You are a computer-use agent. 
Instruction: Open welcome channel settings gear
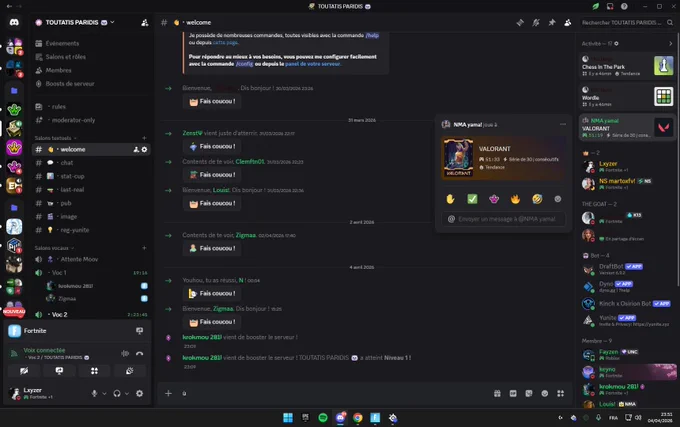(144, 150)
